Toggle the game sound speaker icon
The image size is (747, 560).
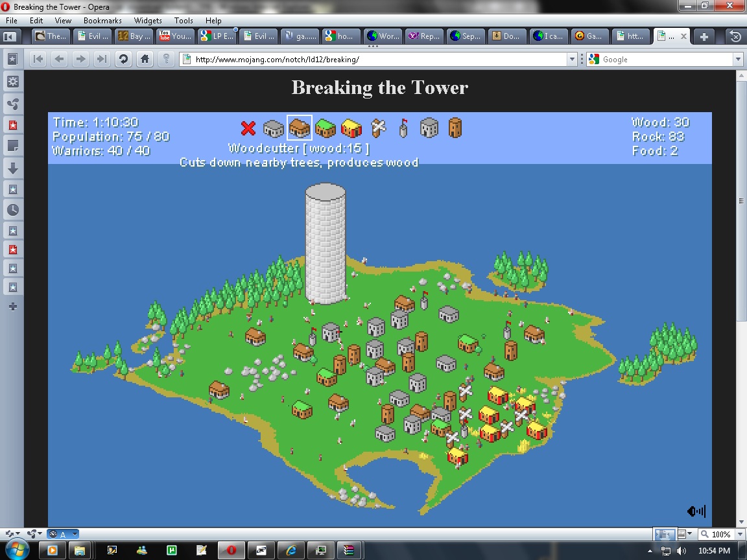pos(696,511)
